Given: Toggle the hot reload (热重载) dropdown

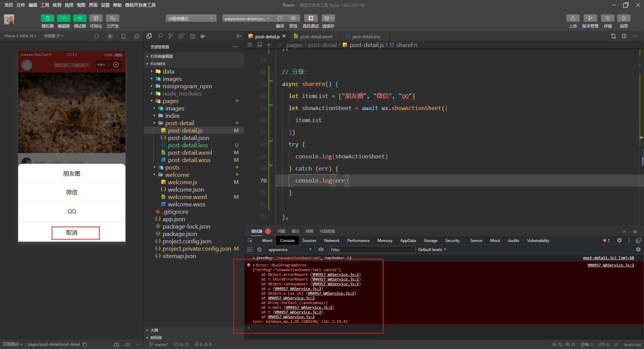Looking at the screenshot, I should pos(53,36).
